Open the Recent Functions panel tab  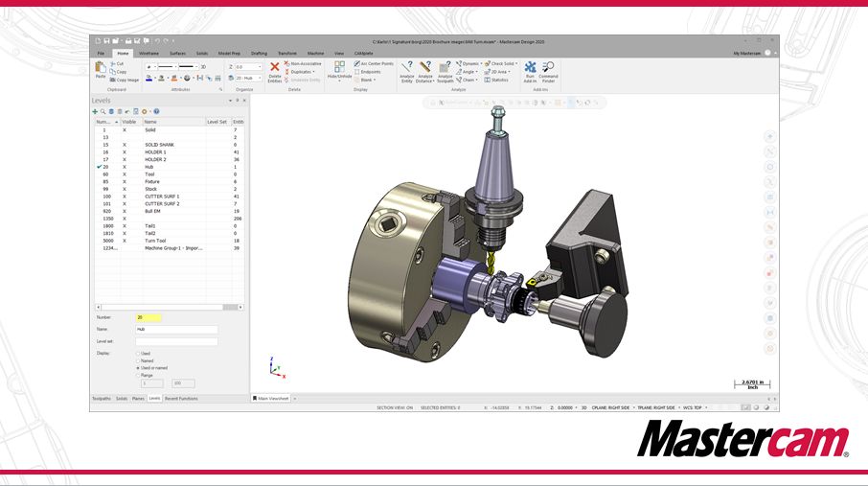click(181, 399)
